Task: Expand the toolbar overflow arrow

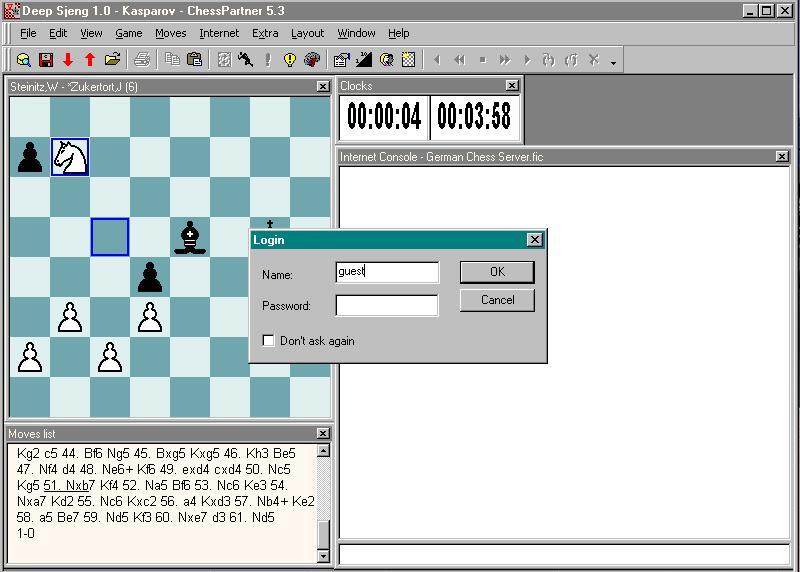Action: point(613,63)
